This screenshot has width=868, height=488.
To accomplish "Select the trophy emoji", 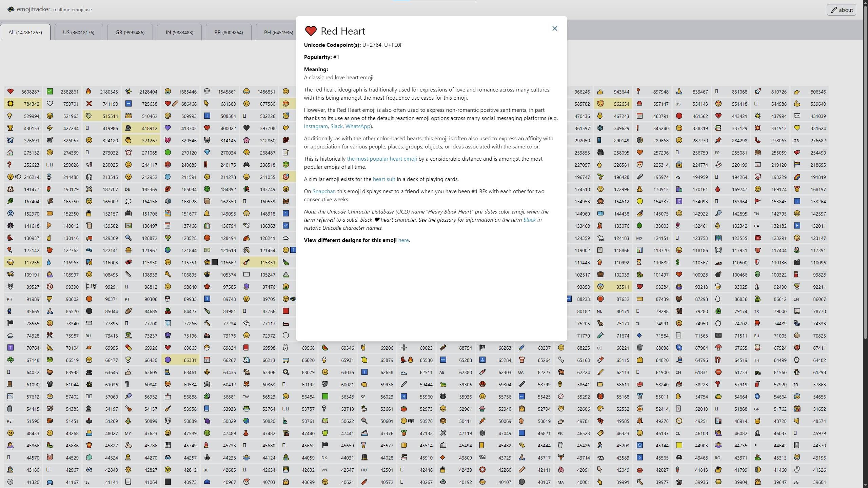I will pyautogui.click(x=10, y=128).
